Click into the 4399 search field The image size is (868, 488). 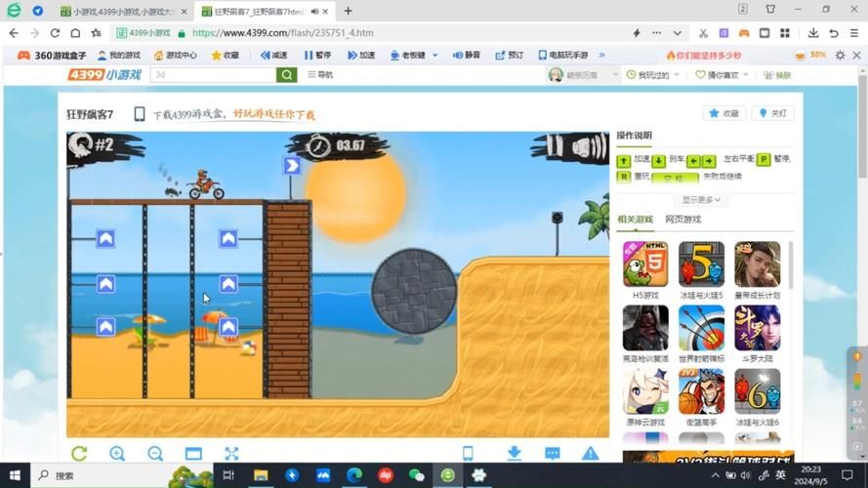[213, 75]
